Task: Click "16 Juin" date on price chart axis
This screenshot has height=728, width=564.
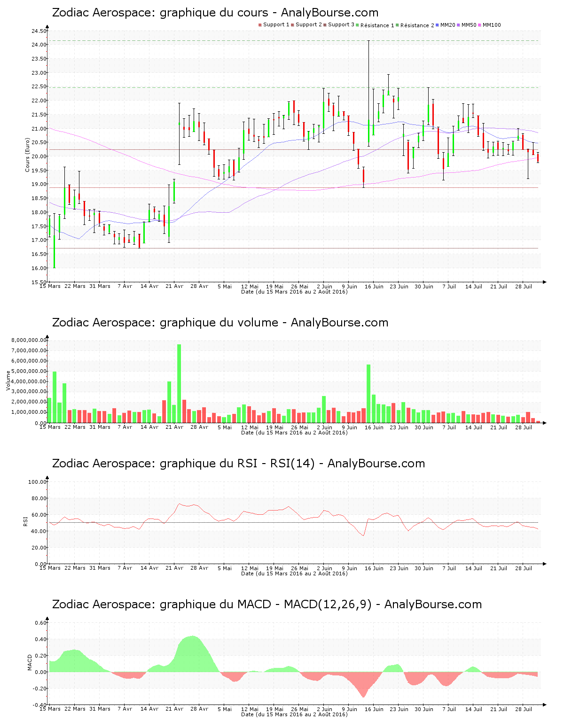Action: coord(374,286)
